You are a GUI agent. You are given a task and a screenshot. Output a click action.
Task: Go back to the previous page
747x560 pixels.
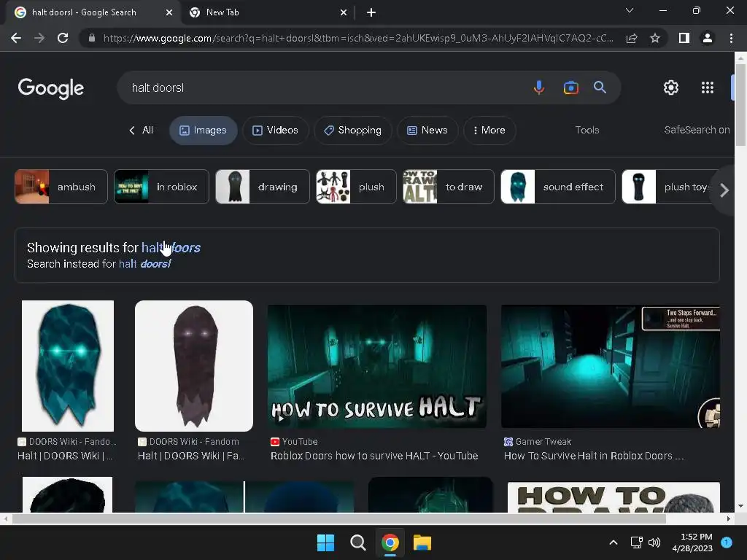(x=16, y=38)
